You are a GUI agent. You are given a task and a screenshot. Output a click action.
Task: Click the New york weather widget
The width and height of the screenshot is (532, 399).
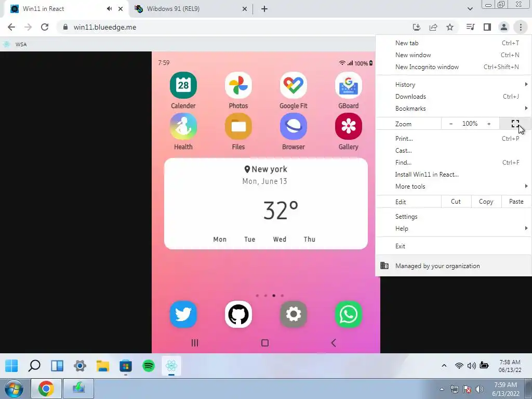click(266, 204)
